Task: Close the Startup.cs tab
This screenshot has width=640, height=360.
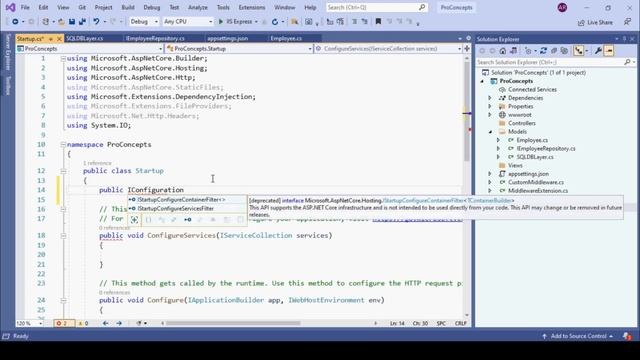Action: point(59,39)
